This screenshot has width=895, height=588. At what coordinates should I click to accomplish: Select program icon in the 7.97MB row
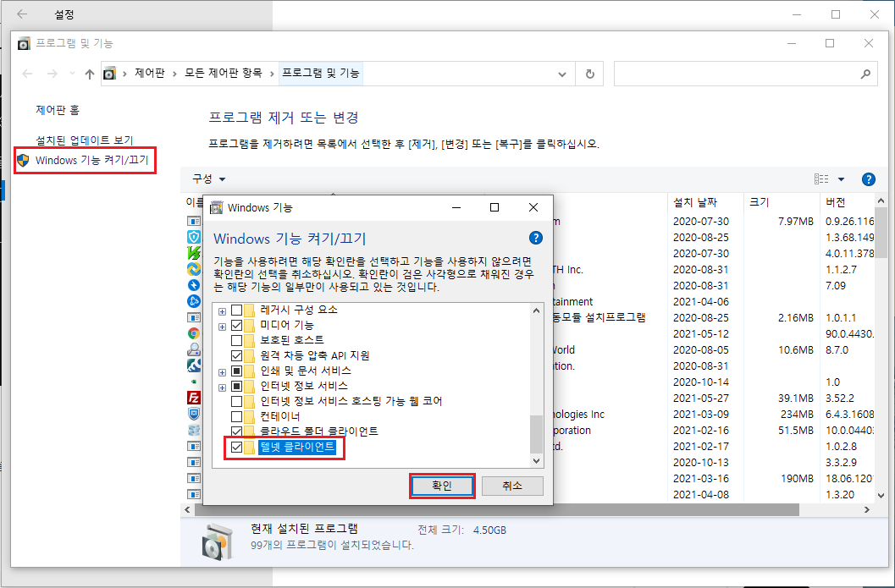click(x=194, y=221)
